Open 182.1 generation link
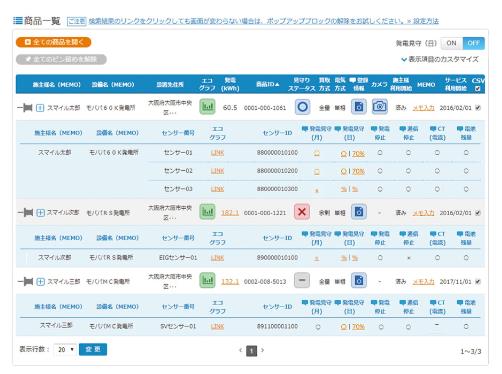The image size is (502, 374). pyautogui.click(x=230, y=213)
